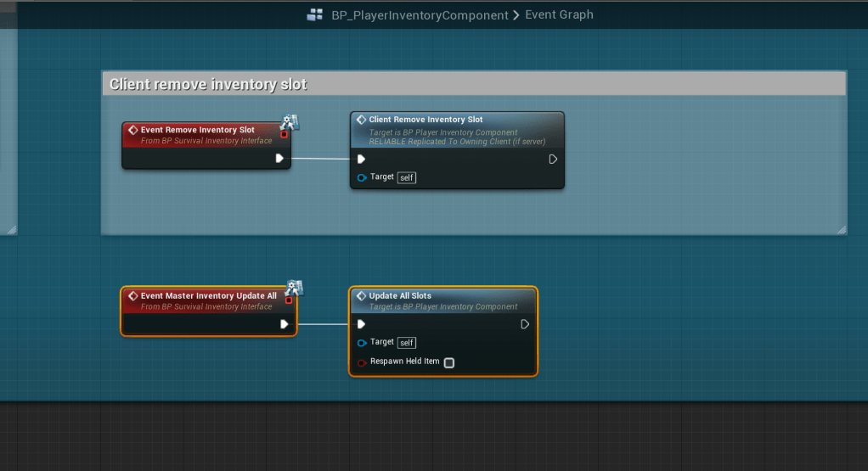Screen dimensions: 868x471
Task: Click the exec input pin on Client Remove Inventory Slot
Action: point(361,159)
